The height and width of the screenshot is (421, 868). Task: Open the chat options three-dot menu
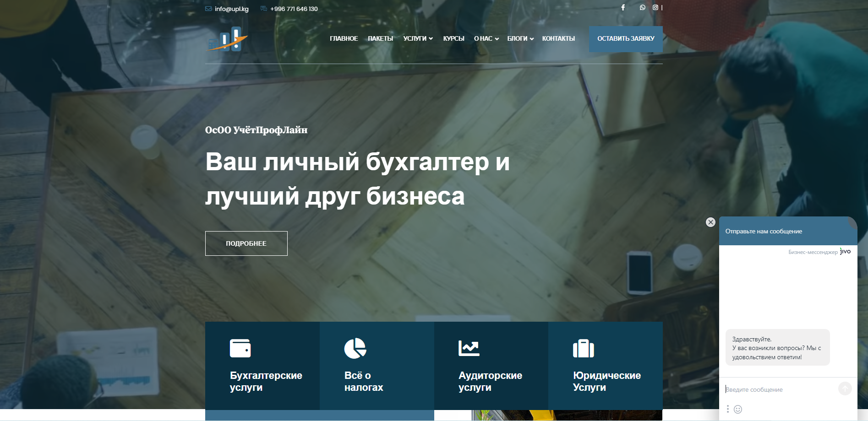click(727, 409)
